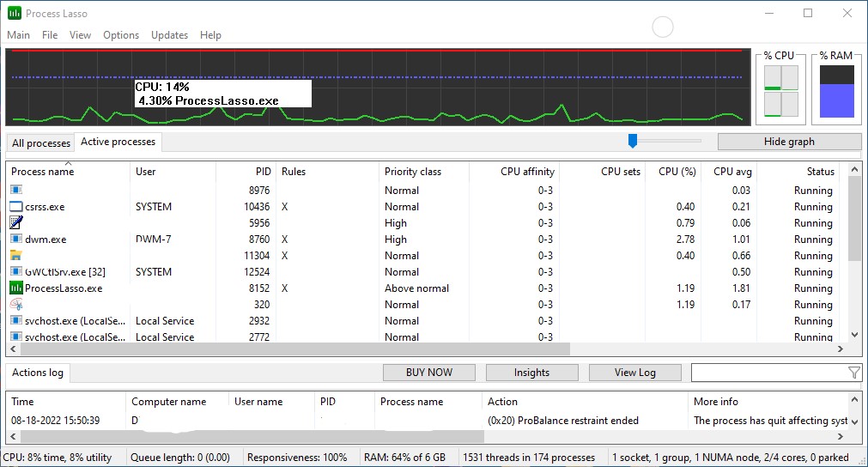This screenshot has width=868, height=467.
Task: Open the Updates menu
Action: [169, 35]
